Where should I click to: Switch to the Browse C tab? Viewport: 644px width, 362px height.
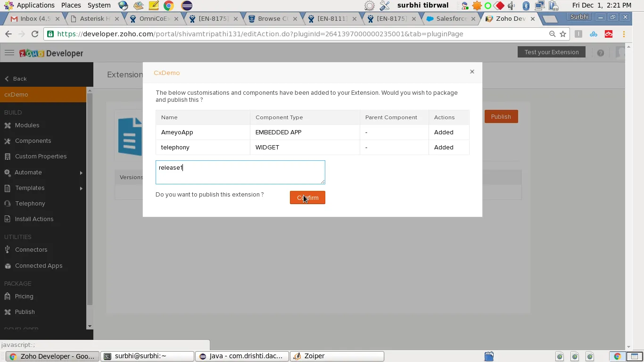tap(272, 19)
